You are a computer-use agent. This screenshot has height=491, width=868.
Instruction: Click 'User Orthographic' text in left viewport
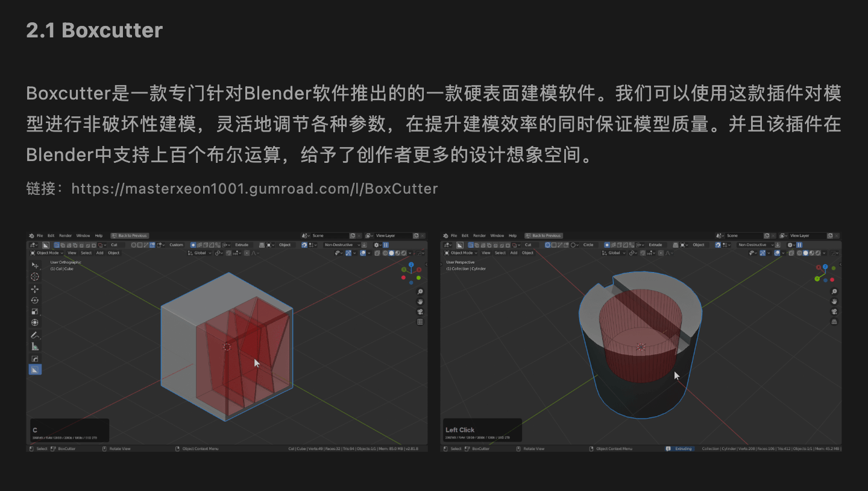pos(66,262)
